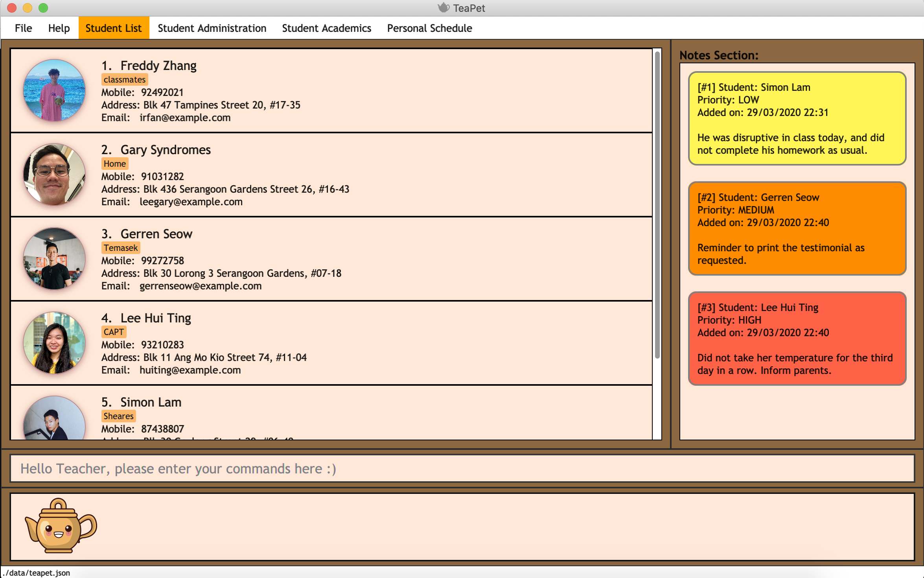Click the 'classmates' tag on Freddy Zhang

pos(124,79)
